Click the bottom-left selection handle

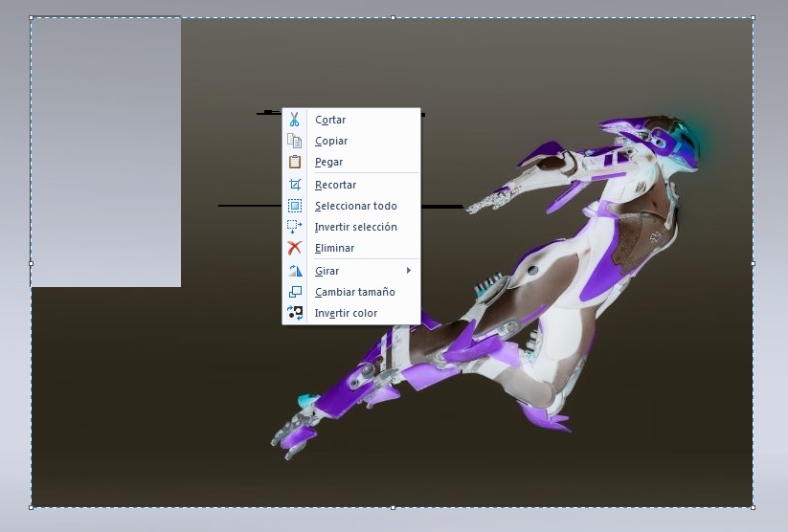pos(32,507)
